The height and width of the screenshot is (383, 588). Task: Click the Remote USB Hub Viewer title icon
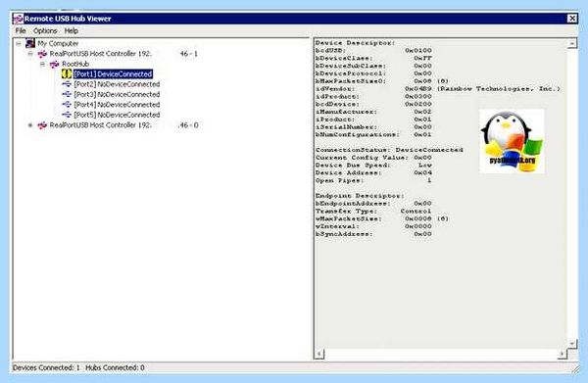(x=18, y=19)
